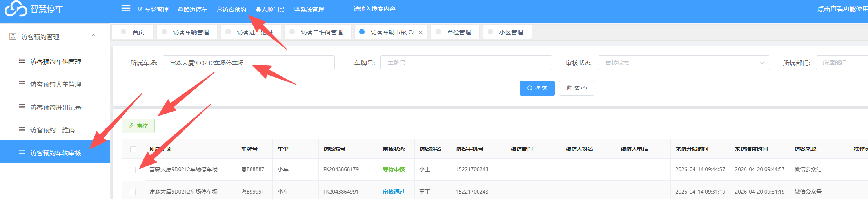Screen dimensions: 868x199
Task: Switch to the 访客车辆管理 tab
Action: (187, 32)
